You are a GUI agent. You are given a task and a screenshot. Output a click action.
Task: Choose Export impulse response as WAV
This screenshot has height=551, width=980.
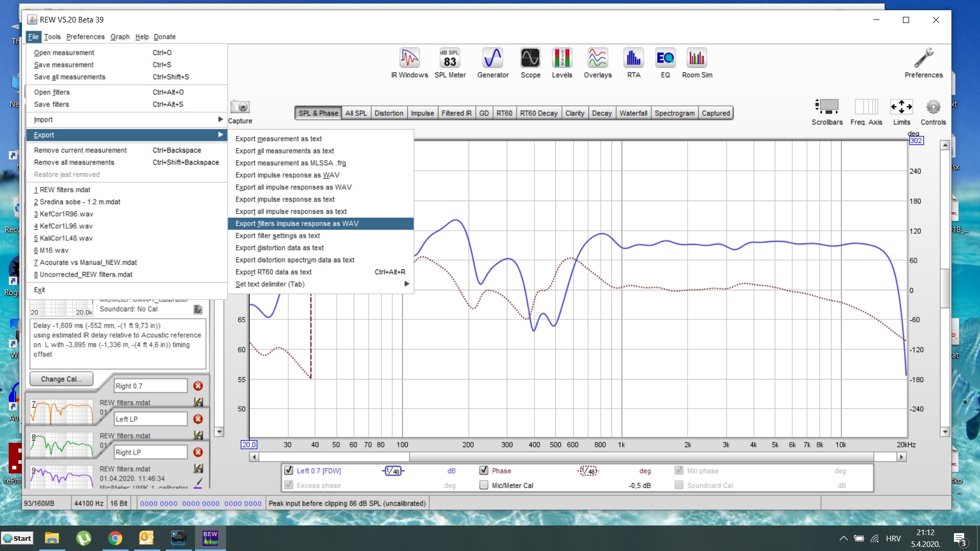(321, 175)
